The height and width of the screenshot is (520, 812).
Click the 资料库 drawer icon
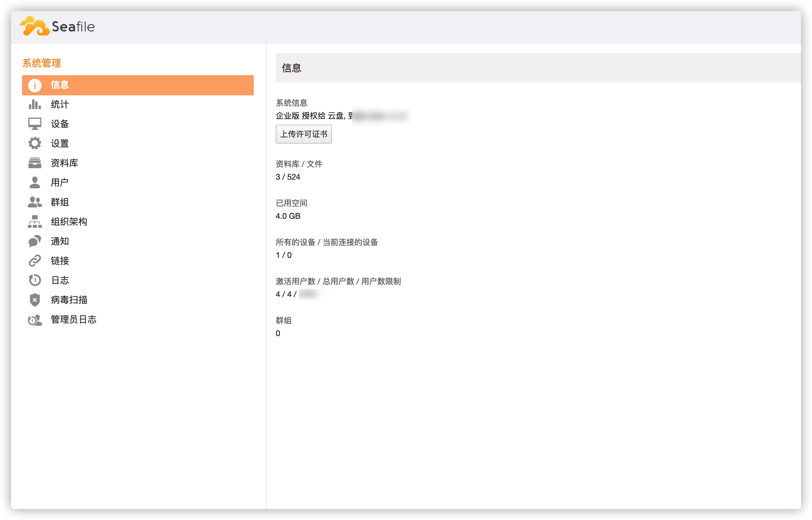pos(35,163)
